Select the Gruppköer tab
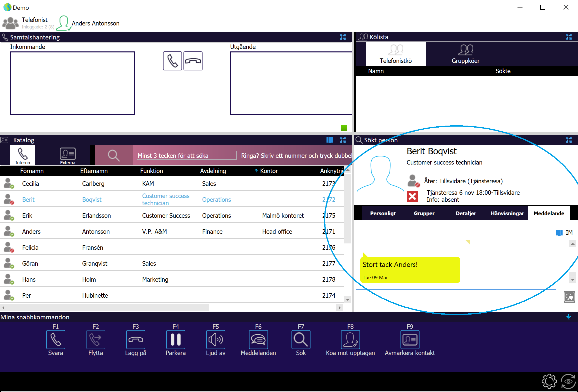Screen dimensions: 578x392 point(465,54)
